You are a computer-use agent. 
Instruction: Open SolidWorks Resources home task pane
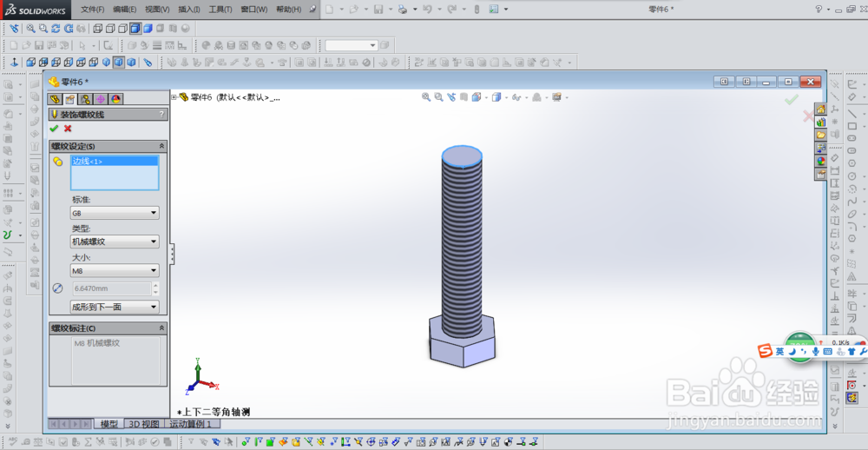tap(821, 109)
